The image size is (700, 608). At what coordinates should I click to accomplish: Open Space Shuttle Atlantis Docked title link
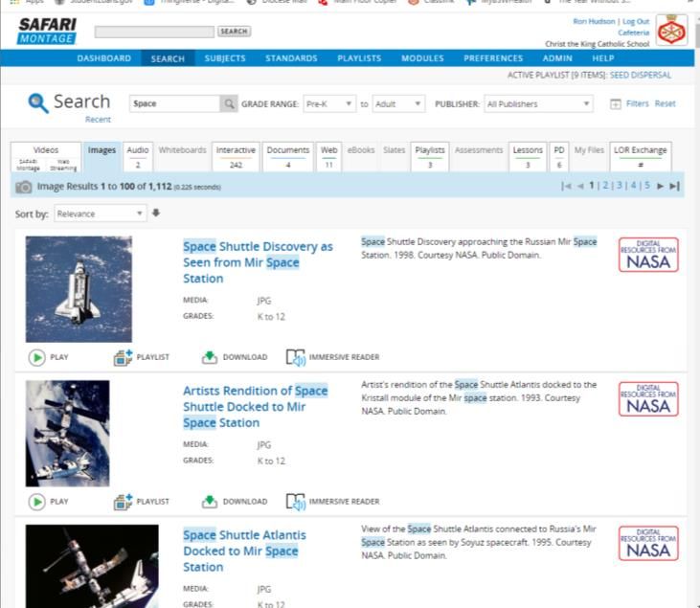pyautogui.click(x=244, y=551)
